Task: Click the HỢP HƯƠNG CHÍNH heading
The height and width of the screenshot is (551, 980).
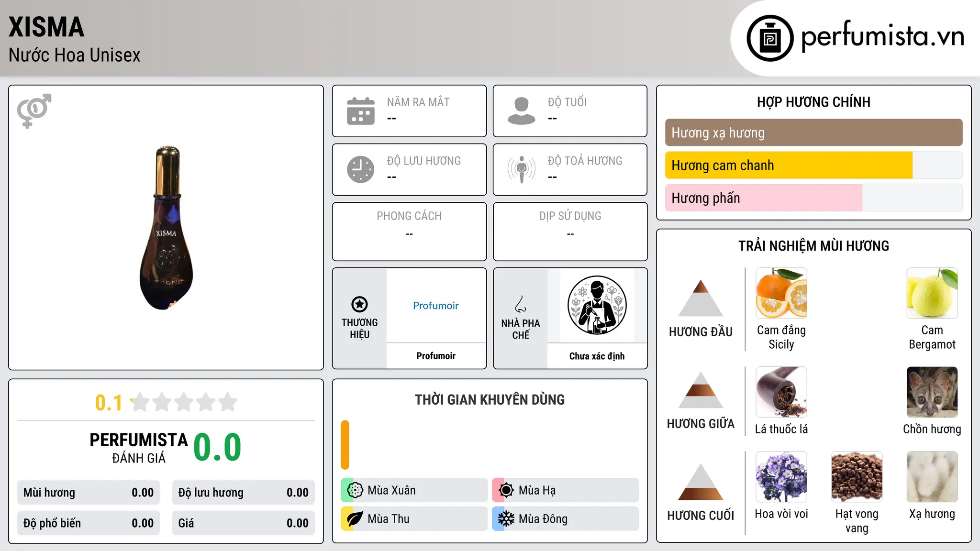Action: tap(813, 102)
